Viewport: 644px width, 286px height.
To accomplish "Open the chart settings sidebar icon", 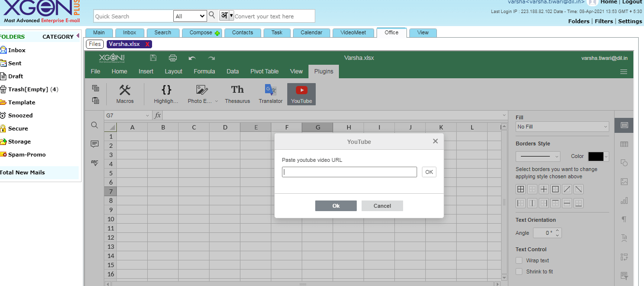I will click(x=624, y=200).
